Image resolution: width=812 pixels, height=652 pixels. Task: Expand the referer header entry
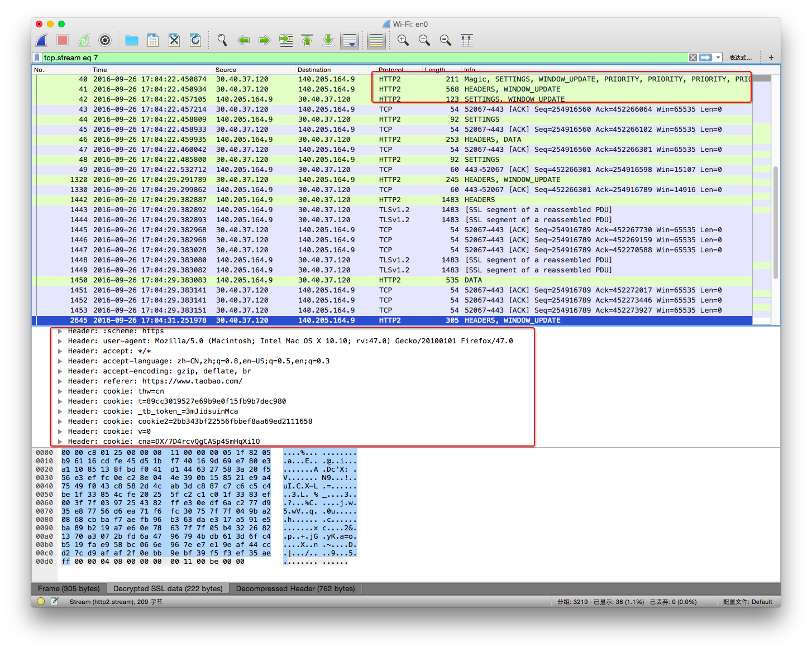[x=60, y=381]
